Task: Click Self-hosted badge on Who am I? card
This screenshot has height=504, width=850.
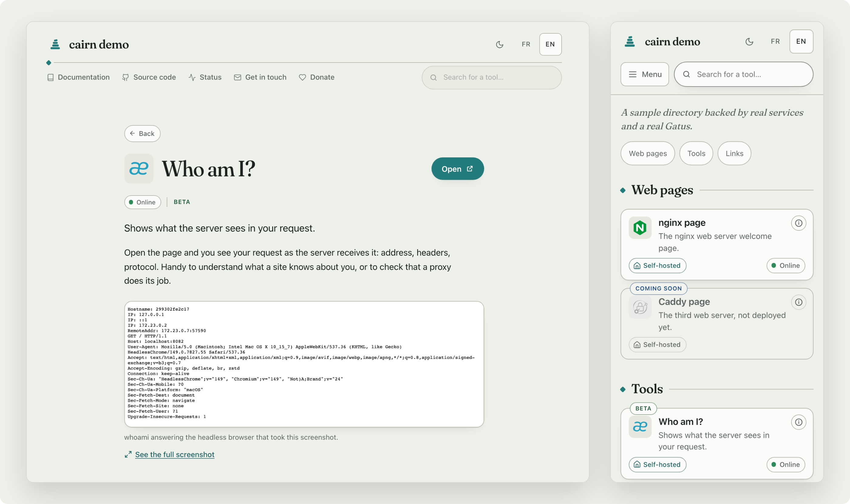Action: point(657,464)
